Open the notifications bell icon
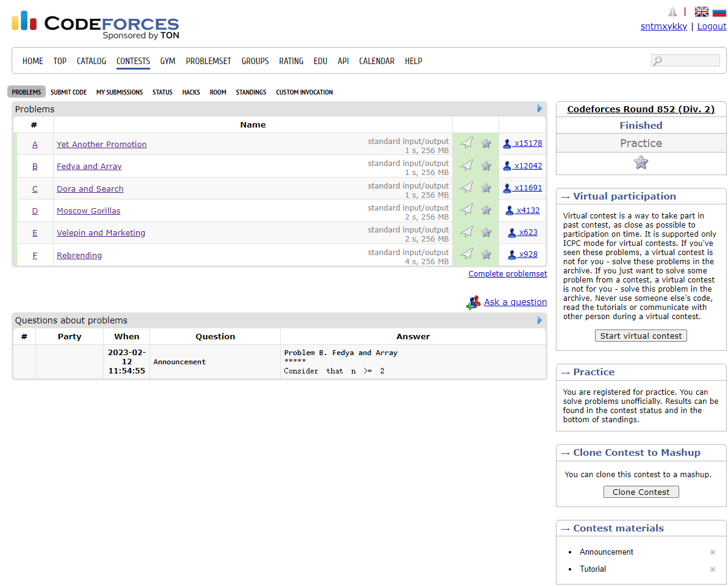 (672, 12)
